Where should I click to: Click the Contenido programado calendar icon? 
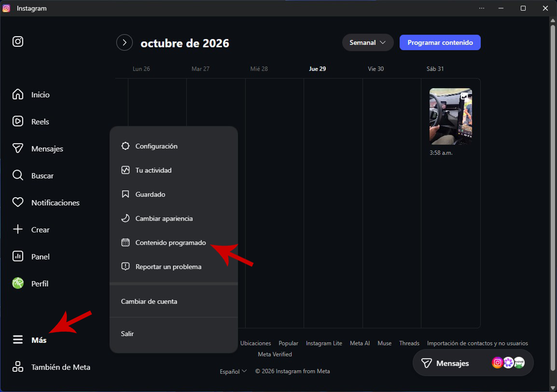point(125,243)
